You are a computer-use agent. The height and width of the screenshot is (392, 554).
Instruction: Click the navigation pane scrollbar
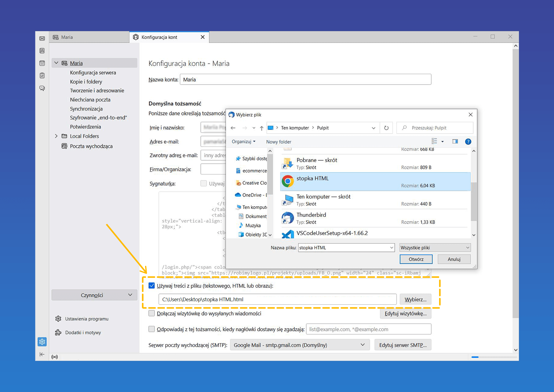click(270, 174)
